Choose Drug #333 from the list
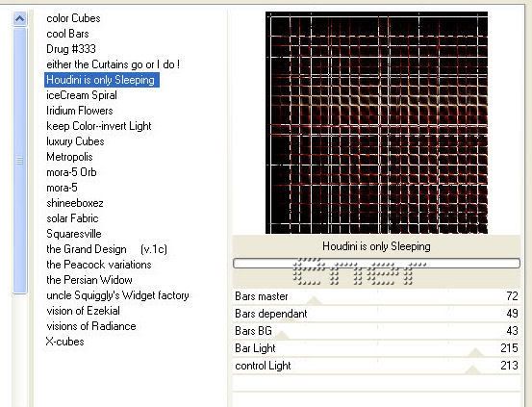Screen dimensions: 532x407 point(71,49)
